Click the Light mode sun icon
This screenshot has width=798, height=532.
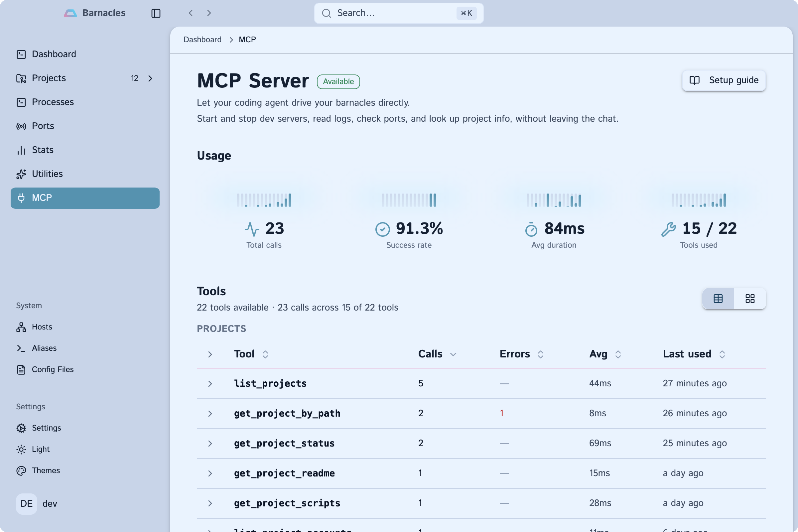[21, 449]
